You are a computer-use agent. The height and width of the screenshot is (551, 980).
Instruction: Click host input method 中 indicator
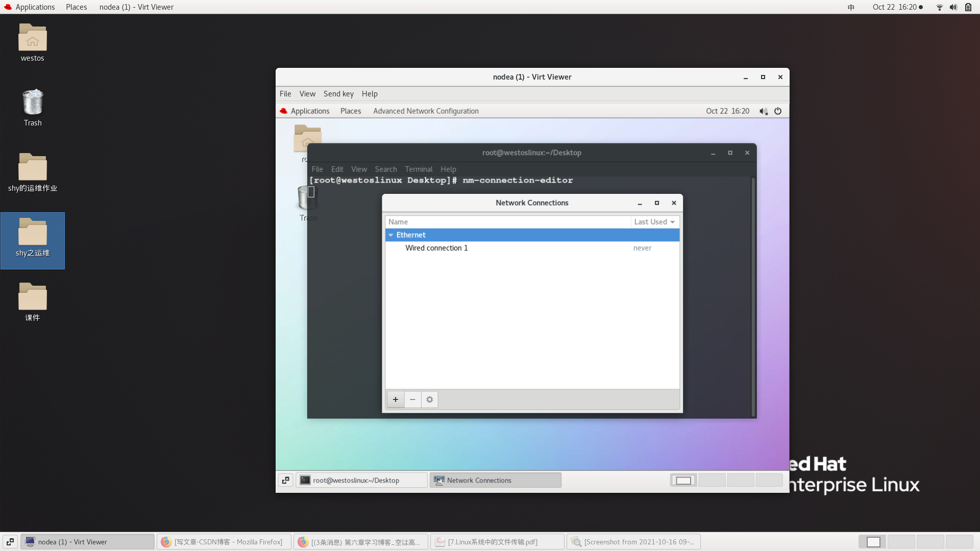pyautogui.click(x=851, y=7)
